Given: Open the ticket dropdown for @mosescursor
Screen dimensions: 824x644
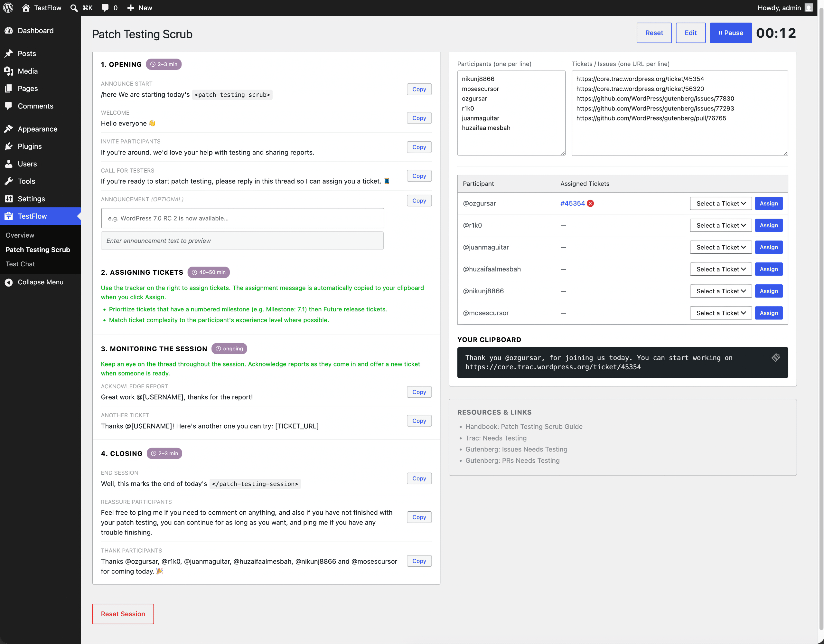Looking at the screenshot, I should coord(721,313).
